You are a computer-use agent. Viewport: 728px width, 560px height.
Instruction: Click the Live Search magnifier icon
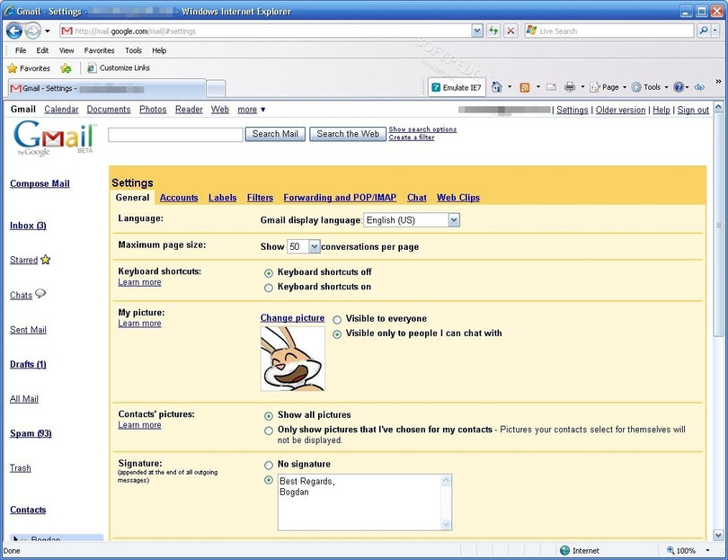[704, 31]
